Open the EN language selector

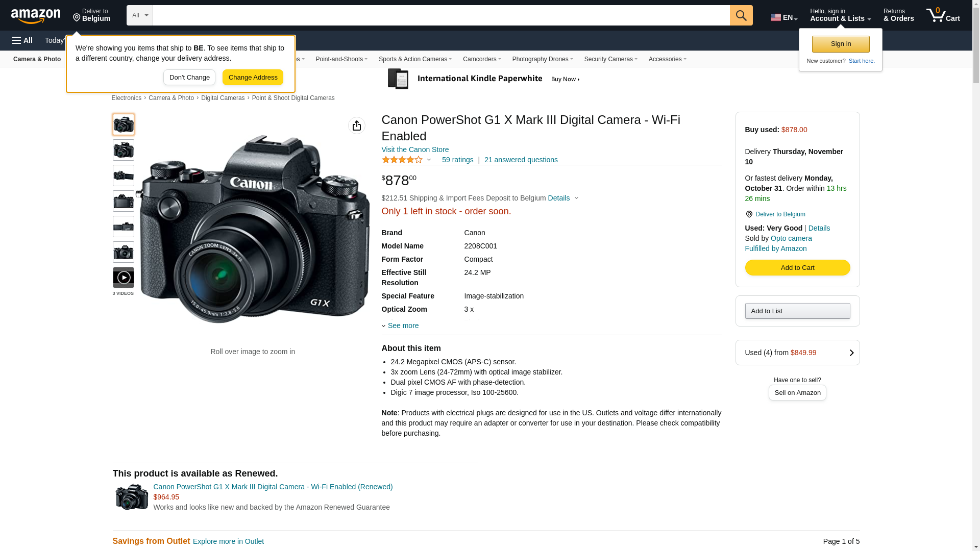(784, 17)
